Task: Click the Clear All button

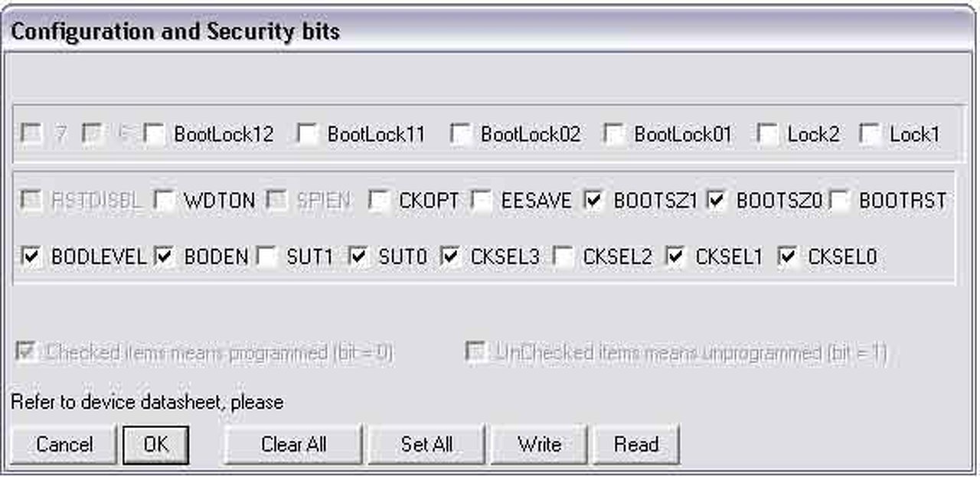Action: pos(293,445)
